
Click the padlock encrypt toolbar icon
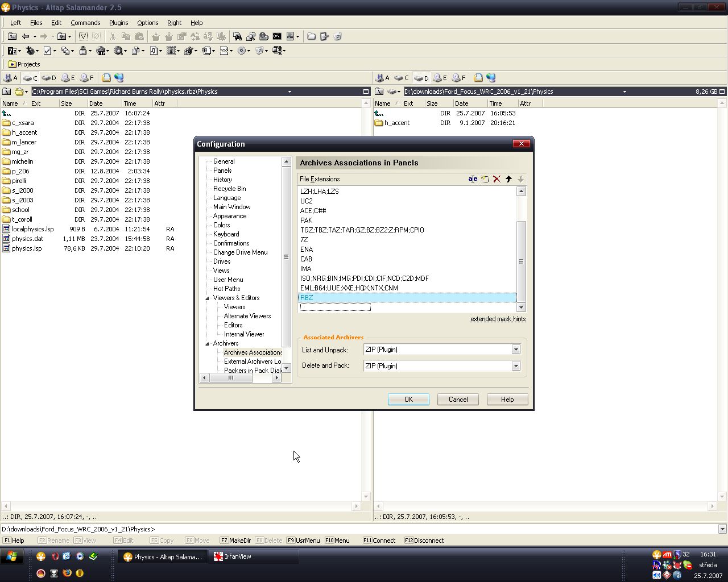[83, 51]
